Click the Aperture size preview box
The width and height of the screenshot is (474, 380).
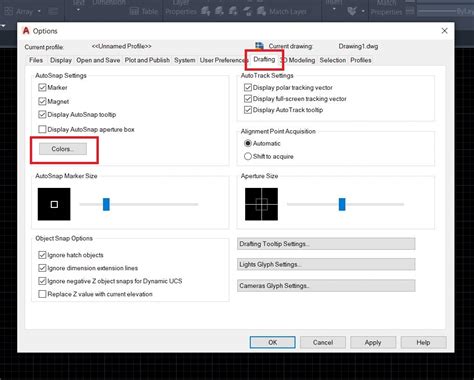click(261, 204)
